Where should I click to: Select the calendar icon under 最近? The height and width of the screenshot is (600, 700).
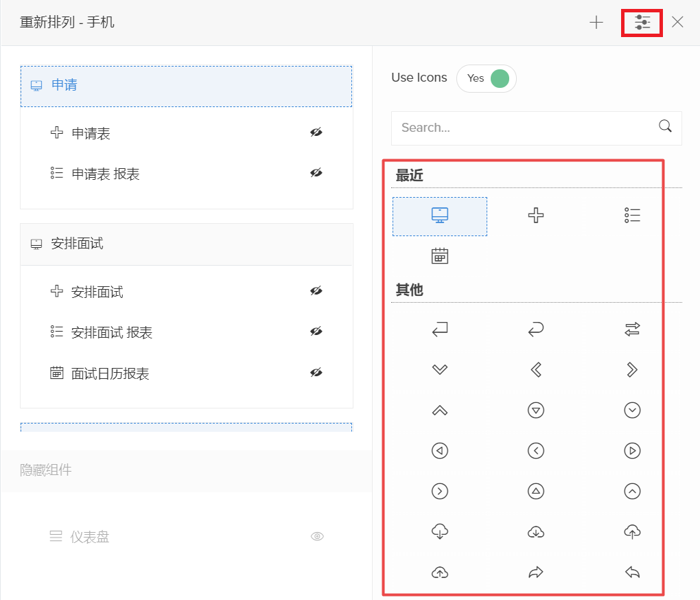tap(440, 256)
